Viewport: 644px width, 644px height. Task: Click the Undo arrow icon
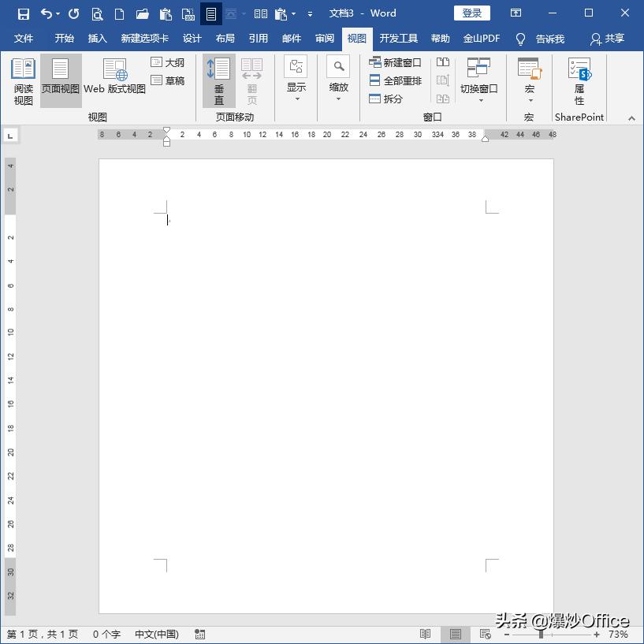[x=46, y=14]
